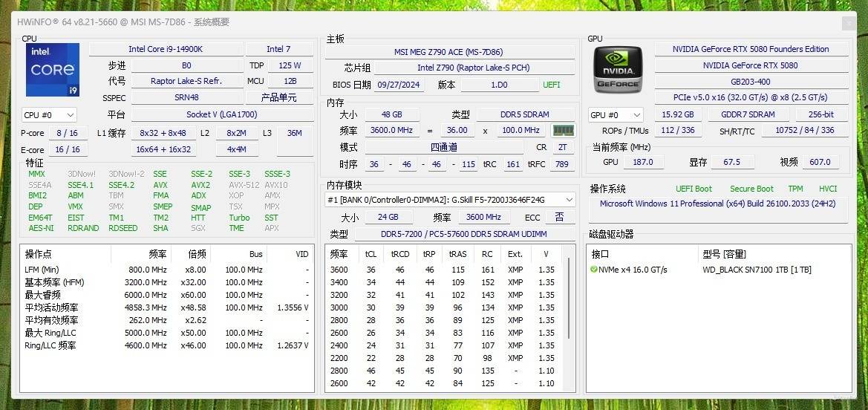Click the 256-bit bus width value
Screen dimensions: 868x410
[x=821, y=114]
